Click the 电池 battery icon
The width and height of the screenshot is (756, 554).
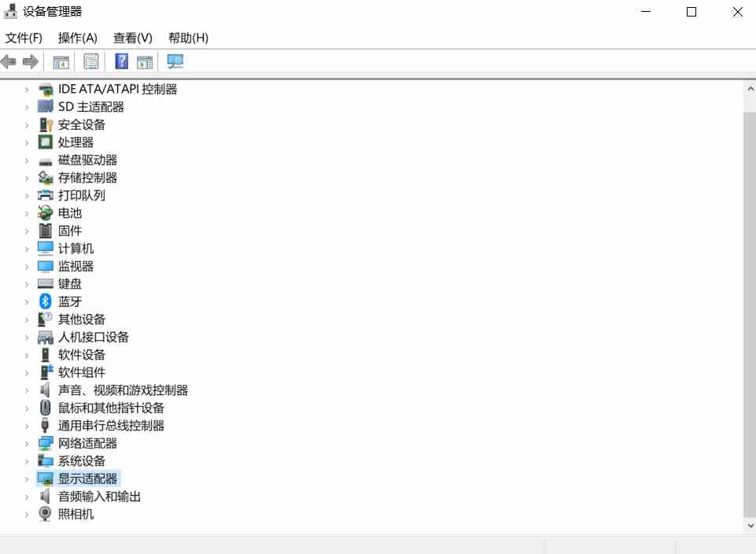(46, 212)
